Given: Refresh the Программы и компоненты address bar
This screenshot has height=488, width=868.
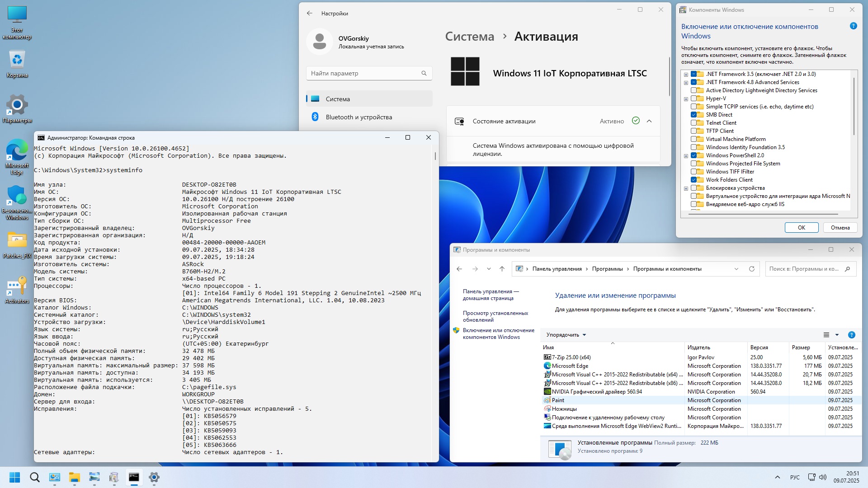Looking at the screenshot, I should coord(752,269).
